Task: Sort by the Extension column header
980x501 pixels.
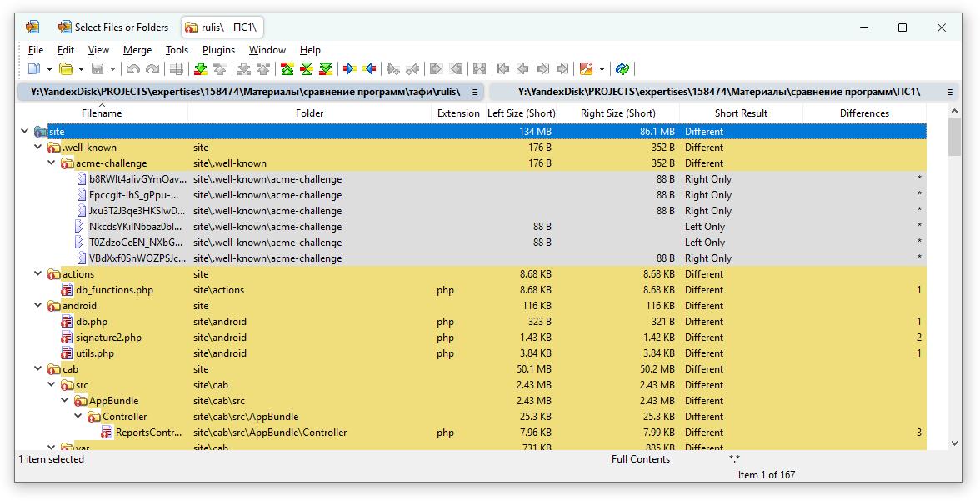Action: 457,113
